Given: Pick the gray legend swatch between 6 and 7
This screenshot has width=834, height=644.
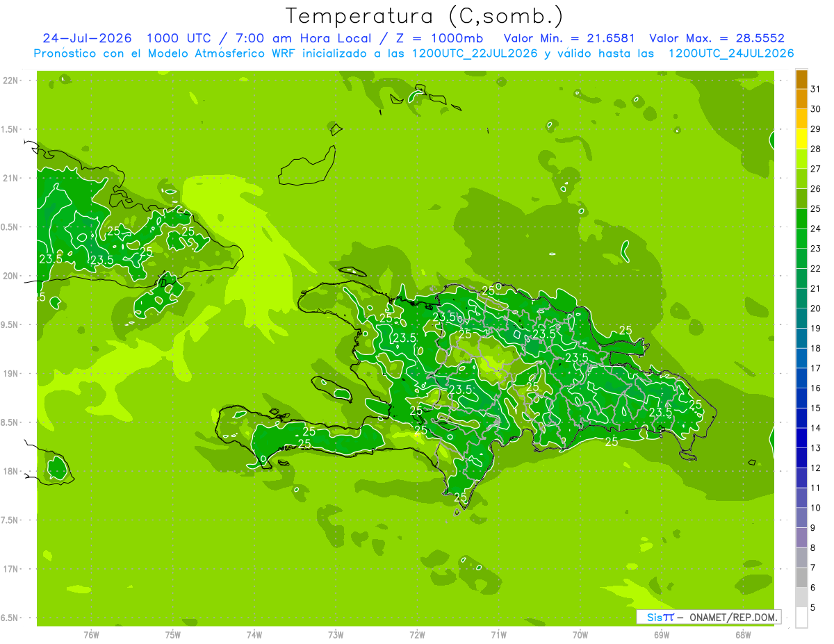Looking at the screenshot, I should point(801,577).
